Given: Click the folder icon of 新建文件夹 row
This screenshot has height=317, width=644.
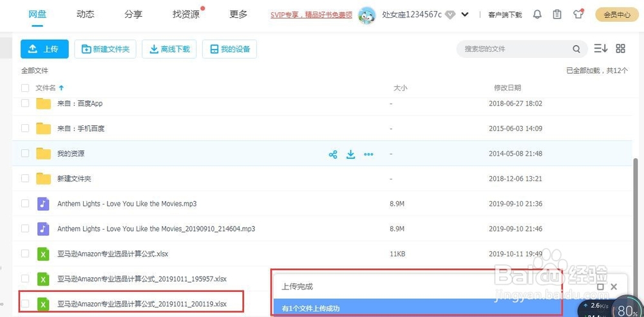Looking at the screenshot, I should (43, 178).
